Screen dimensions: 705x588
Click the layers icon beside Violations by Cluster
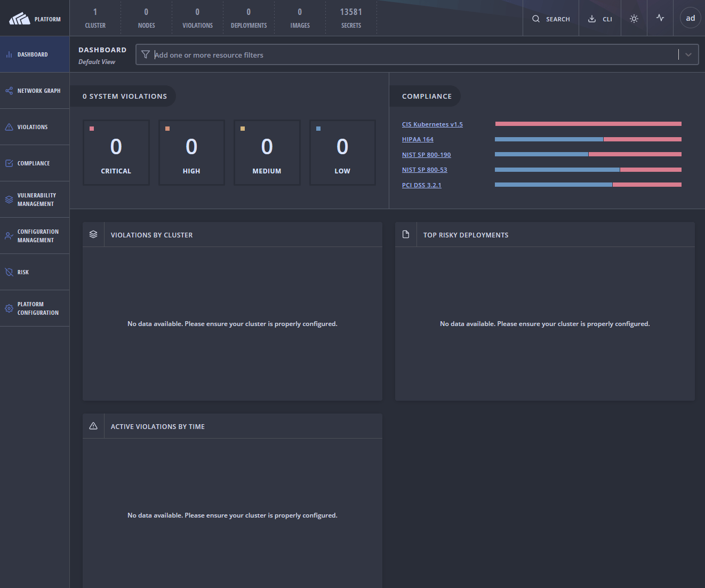coord(93,234)
